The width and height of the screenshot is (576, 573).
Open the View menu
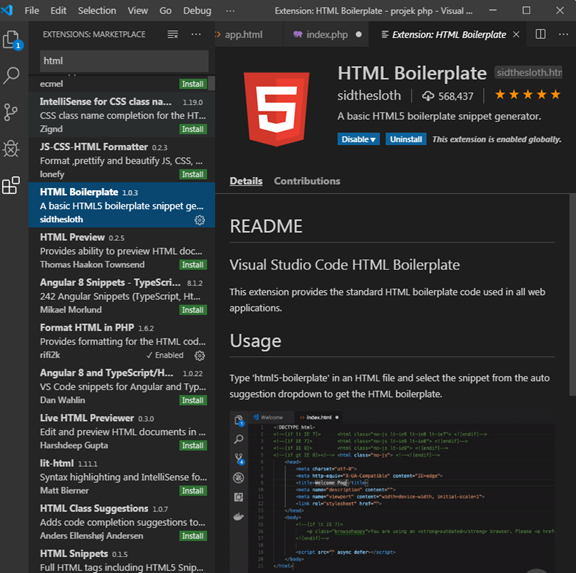click(138, 11)
